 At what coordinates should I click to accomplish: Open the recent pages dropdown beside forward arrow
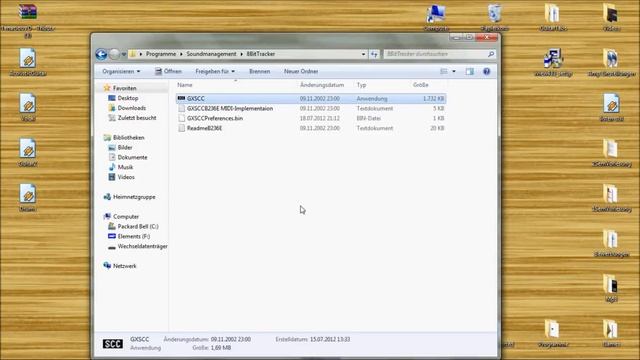124,54
